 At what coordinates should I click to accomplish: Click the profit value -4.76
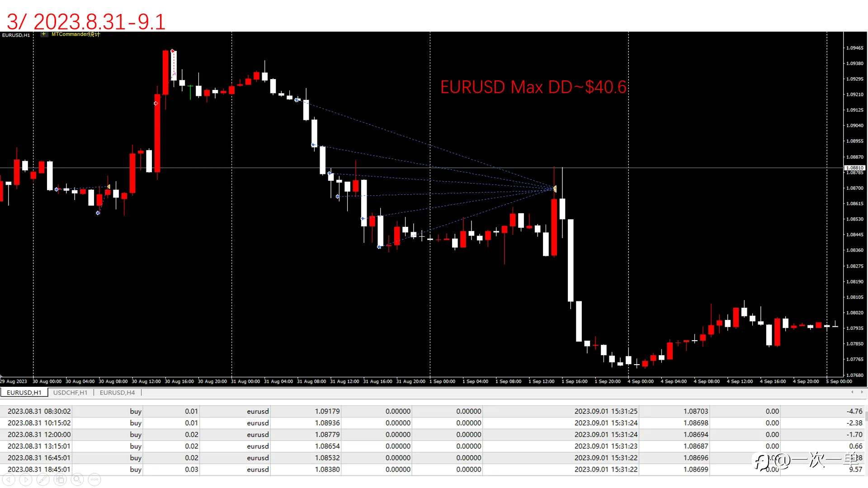854,411
